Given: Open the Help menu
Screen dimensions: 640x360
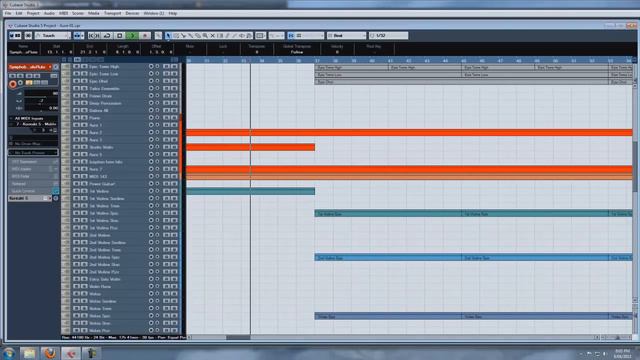Looking at the screenshot, I should (173, 13).
